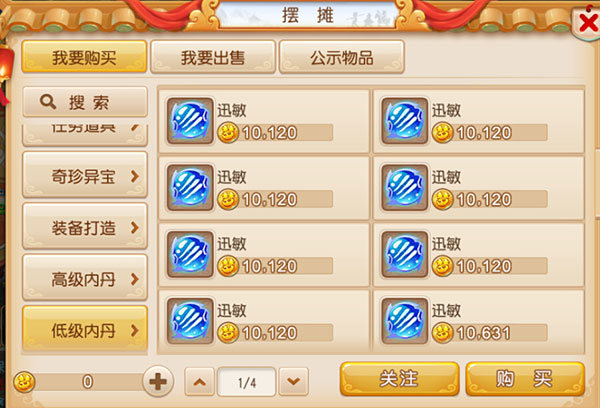
Task: Expand the 装备打造 category
Action: coord(85,227)
